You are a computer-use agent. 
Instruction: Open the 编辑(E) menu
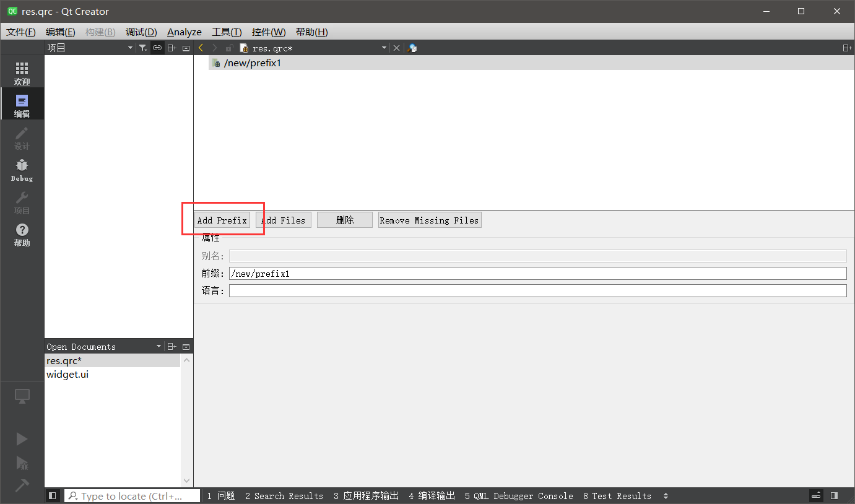coord(61,32)
